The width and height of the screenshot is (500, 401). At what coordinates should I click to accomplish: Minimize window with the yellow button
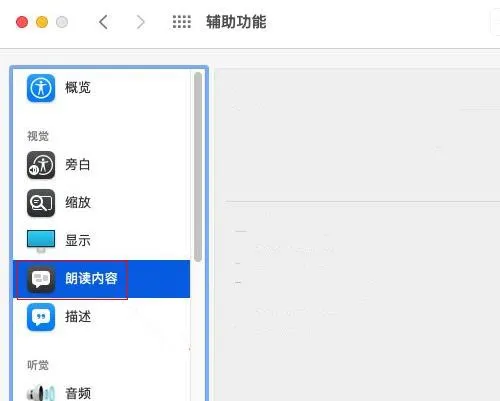pyautogui.click(x=42, y=22)
